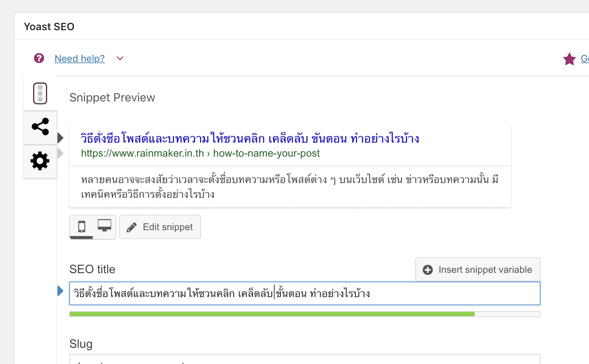Click the purple question mark help icon
589x364 pixels.
pos(39,58)
